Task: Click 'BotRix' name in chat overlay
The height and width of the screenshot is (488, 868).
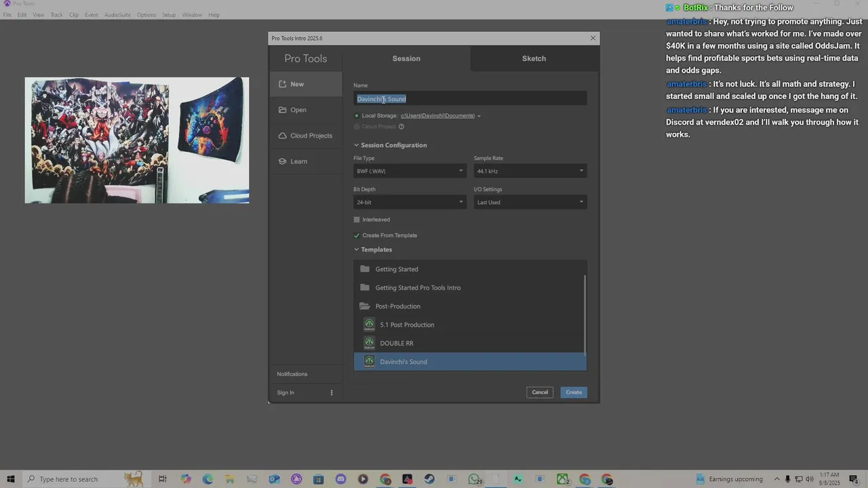Action: coord(696,7)
